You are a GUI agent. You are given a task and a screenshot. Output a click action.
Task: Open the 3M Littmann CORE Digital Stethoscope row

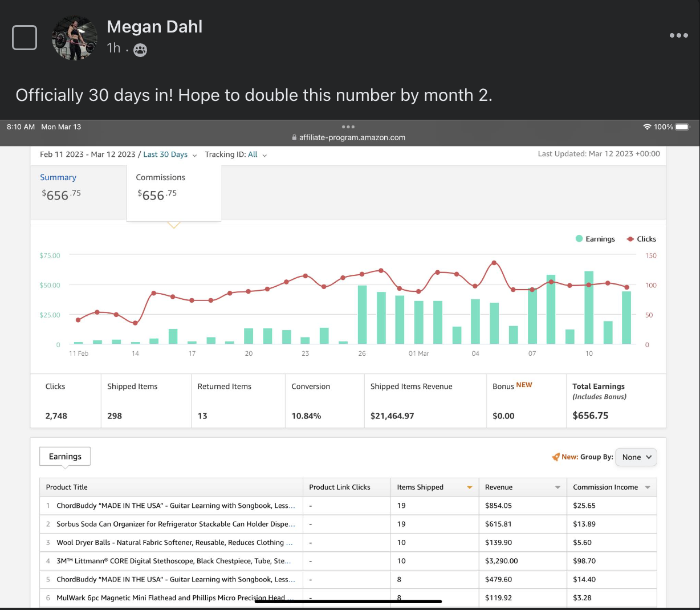pyautogui.click(x=348, y=561)
